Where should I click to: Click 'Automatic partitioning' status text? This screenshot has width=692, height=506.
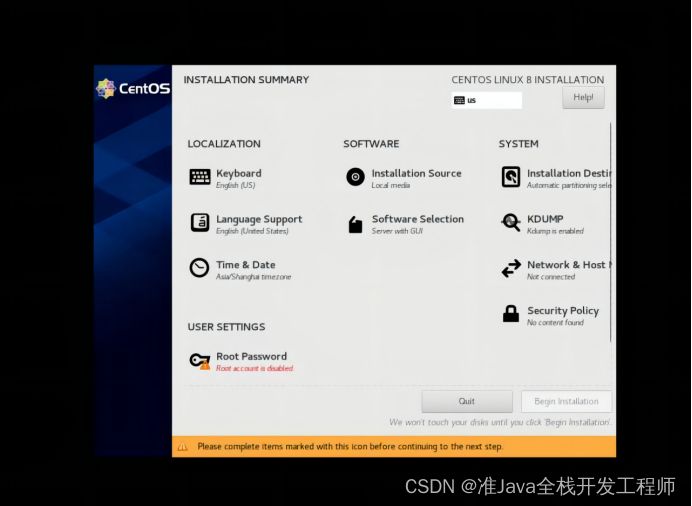click(569, 186)
